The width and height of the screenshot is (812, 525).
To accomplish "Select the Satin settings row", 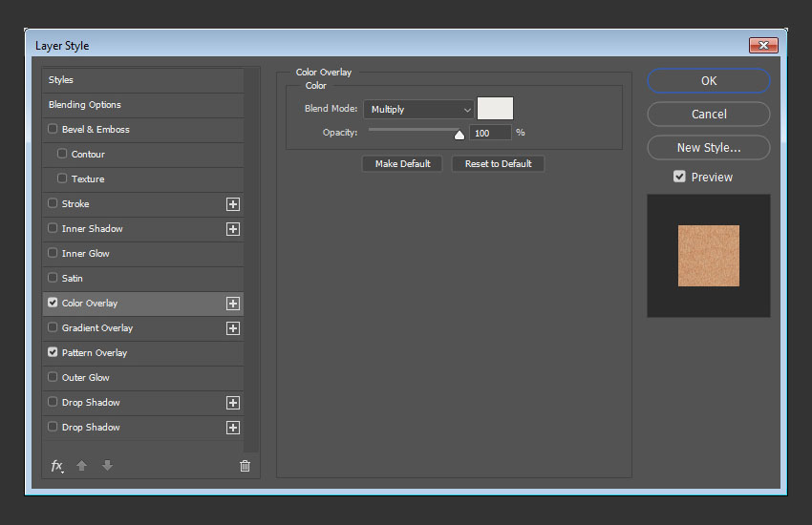I will coord(143,279).
